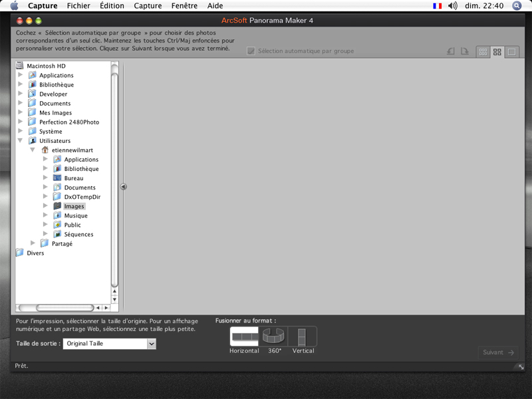Click the Système folder icon
The width and height of the screenshot is (532, 399).
click(x=32, y=131)
